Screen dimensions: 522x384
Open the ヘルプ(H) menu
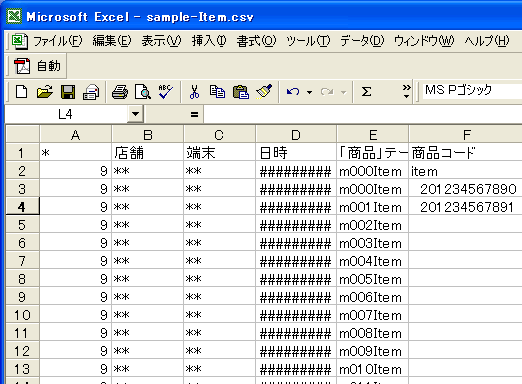tap(487, 41)
